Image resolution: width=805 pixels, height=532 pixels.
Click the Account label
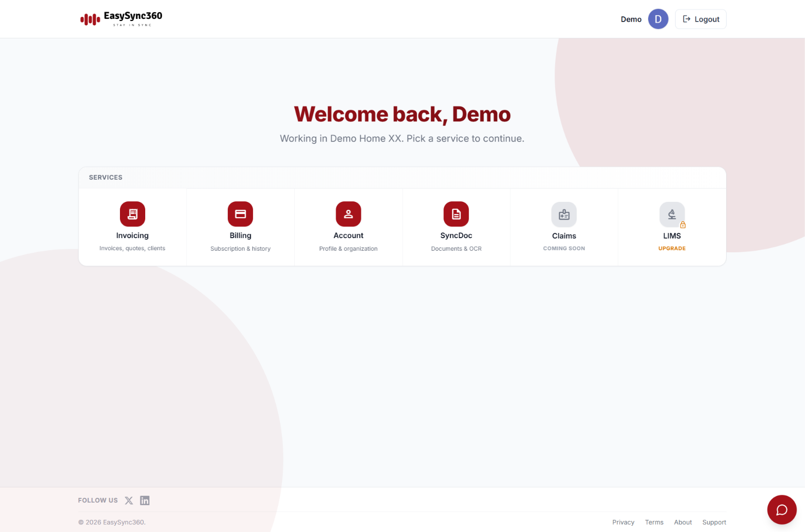tap(348, 236)
